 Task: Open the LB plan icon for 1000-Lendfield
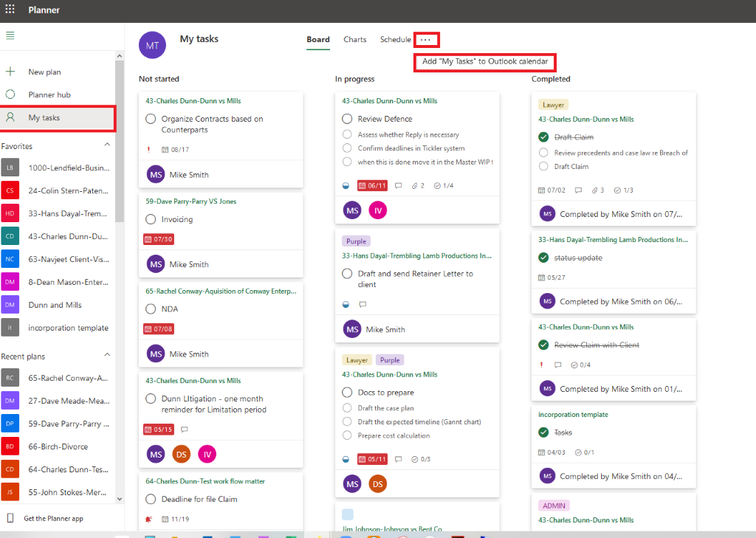(10, 168)
